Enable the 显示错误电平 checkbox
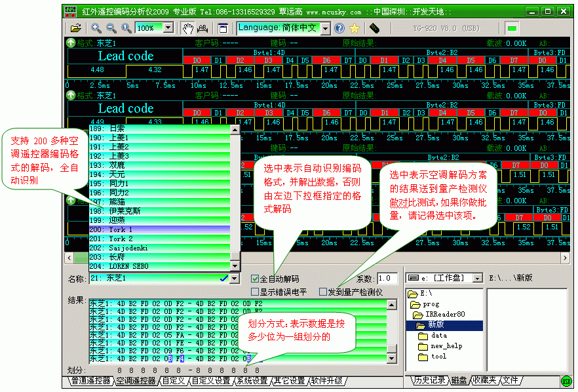Viewport: 578px width, 392px height. (x=256, y=292)
